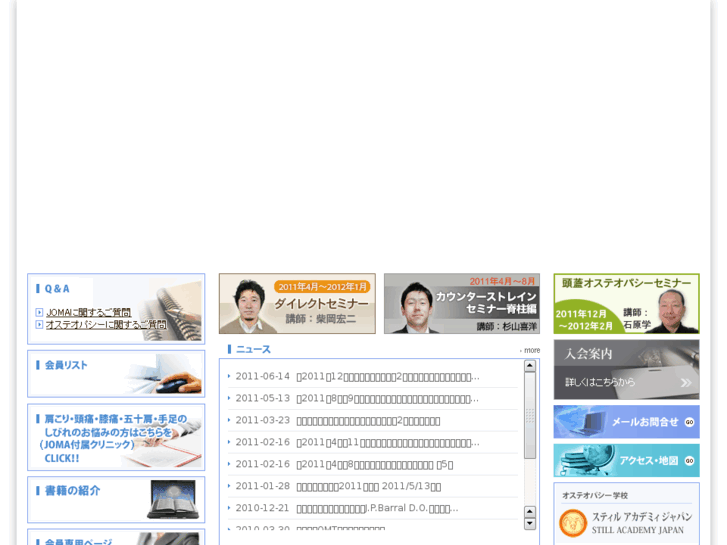The height and width of the screenshot is (545, 727).
Task: Open the JOMAに関するご質問 link
Action: (x=89, y=313)
